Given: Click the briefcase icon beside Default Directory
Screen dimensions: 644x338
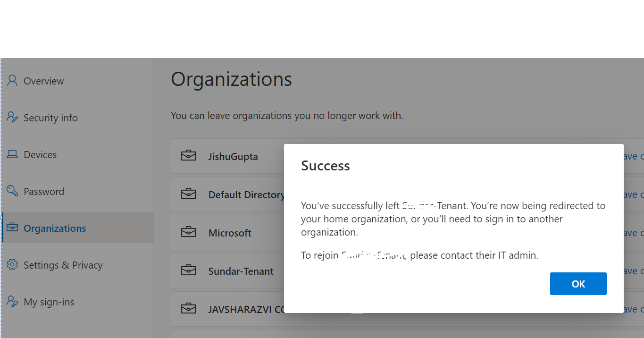Looking at the screenshot, I should (x=189, y=194).
